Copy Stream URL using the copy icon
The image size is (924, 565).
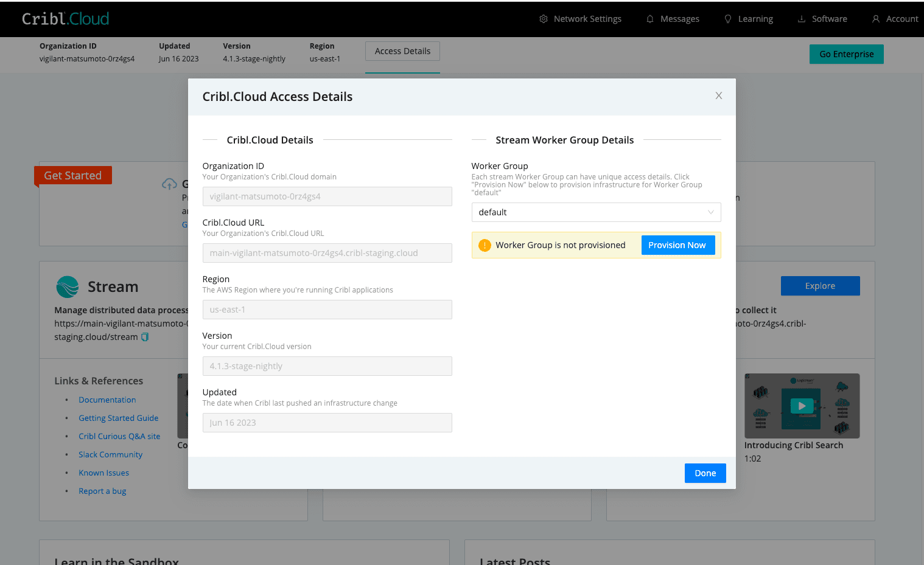coord(145,337)
